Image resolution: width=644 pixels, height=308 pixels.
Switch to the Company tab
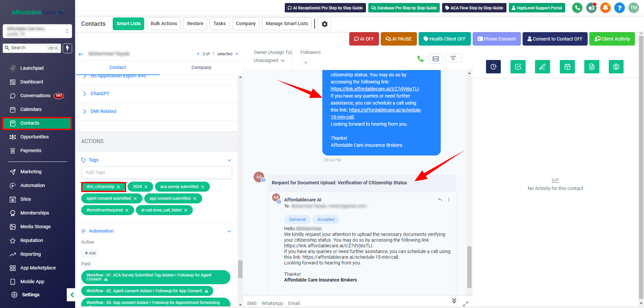[x=201, y=68]
